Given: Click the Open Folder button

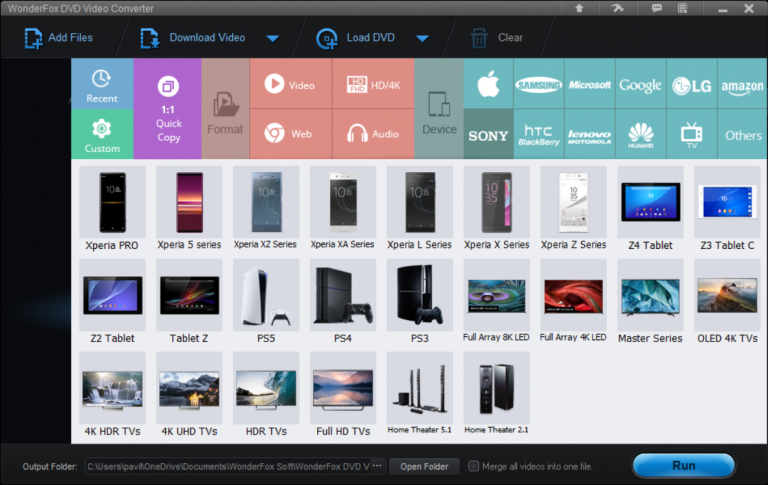Looking at the screenshot, I should point(424,466).
